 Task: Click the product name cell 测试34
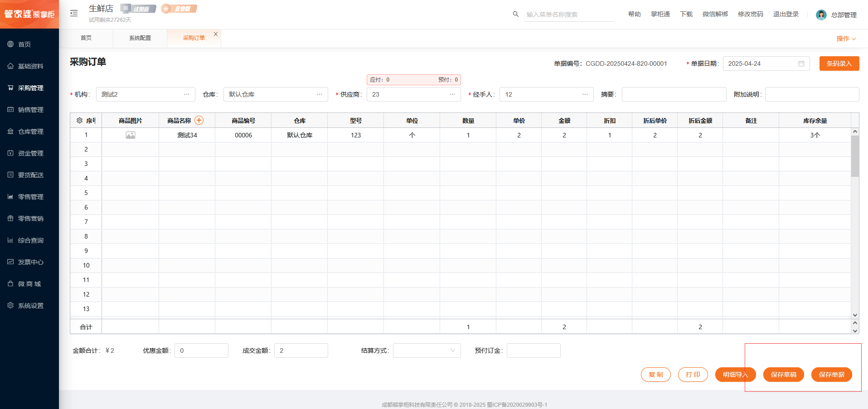(x=187, y=135)
